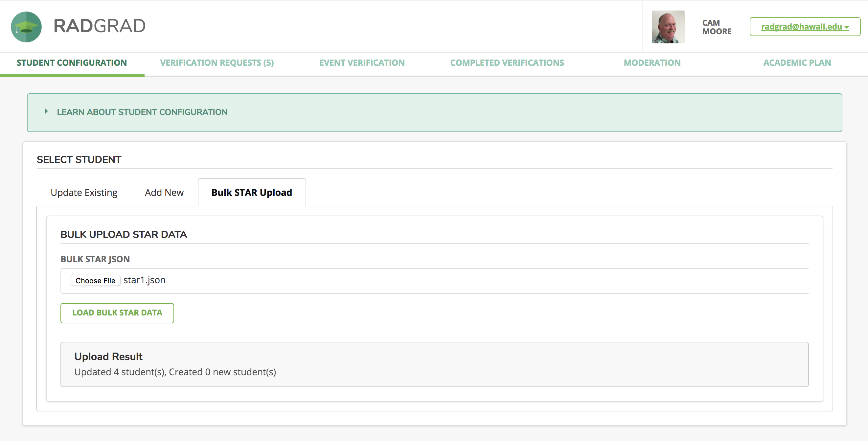Screen dimensions: 868x441
Task: Click the Select Student heading
Action: click(79, 159)
